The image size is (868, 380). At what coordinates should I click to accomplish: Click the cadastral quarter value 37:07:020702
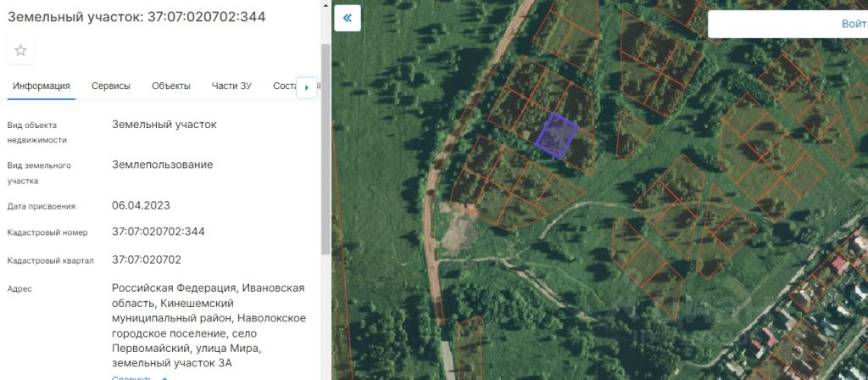146,260
